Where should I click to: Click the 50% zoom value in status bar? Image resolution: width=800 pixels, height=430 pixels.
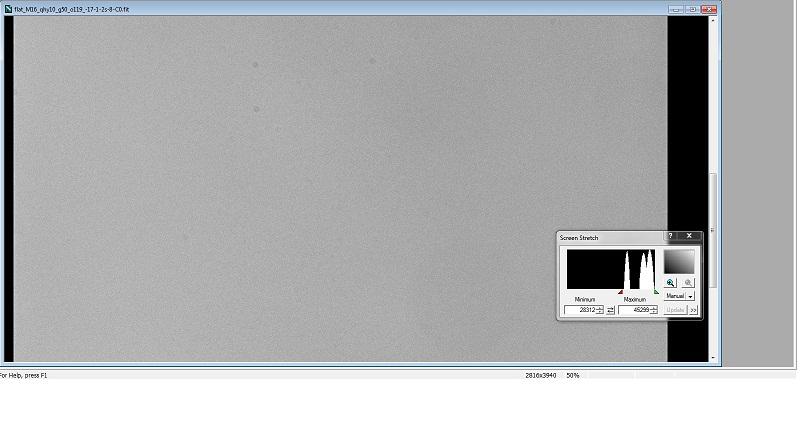pyautogui.click(x=572, y=375)
